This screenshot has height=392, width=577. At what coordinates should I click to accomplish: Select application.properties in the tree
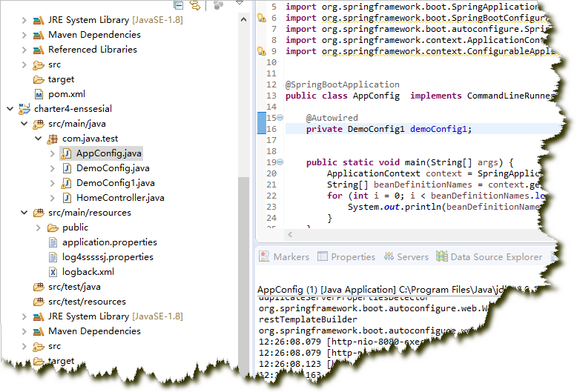click(110, 242)
